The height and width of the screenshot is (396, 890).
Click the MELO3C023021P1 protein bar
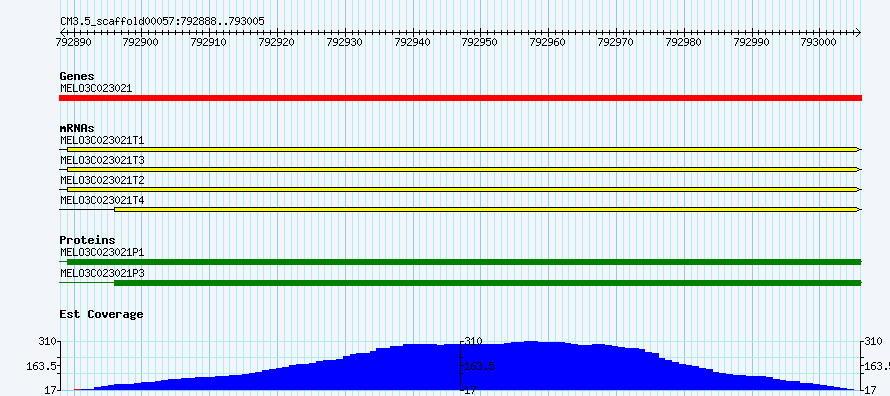pyautogui.click(x=460, y=262)
